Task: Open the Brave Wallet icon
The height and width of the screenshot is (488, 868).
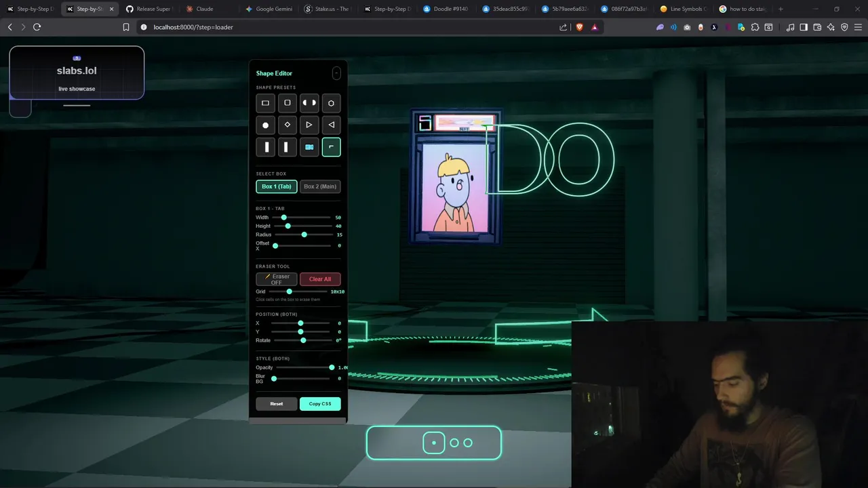Action: 817,27
